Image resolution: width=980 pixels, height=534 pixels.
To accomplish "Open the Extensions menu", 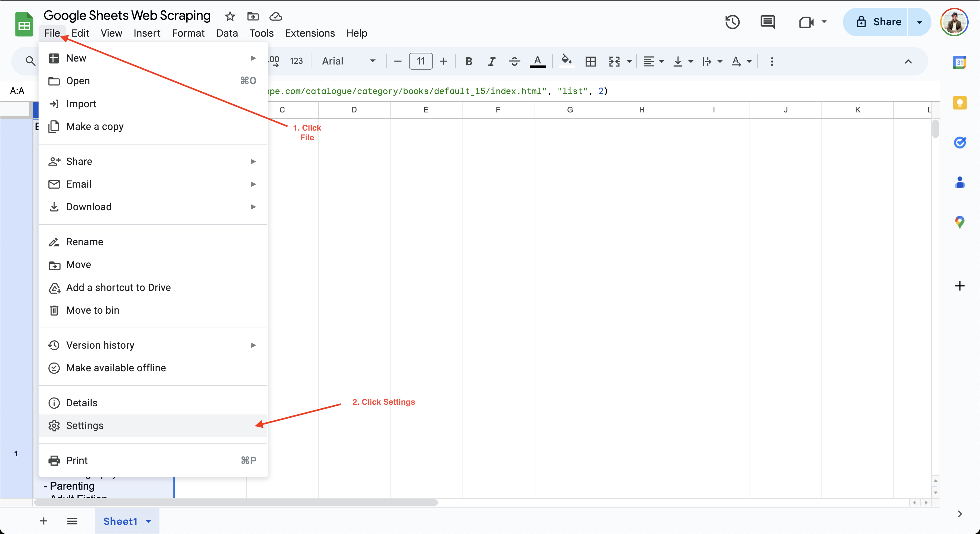I will click(310, 33).
